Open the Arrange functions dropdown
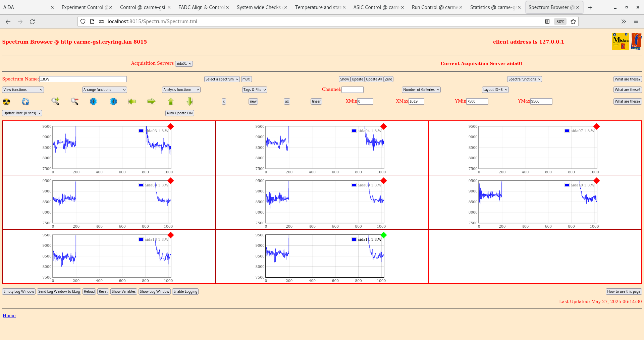 click(x=104, y=90)
